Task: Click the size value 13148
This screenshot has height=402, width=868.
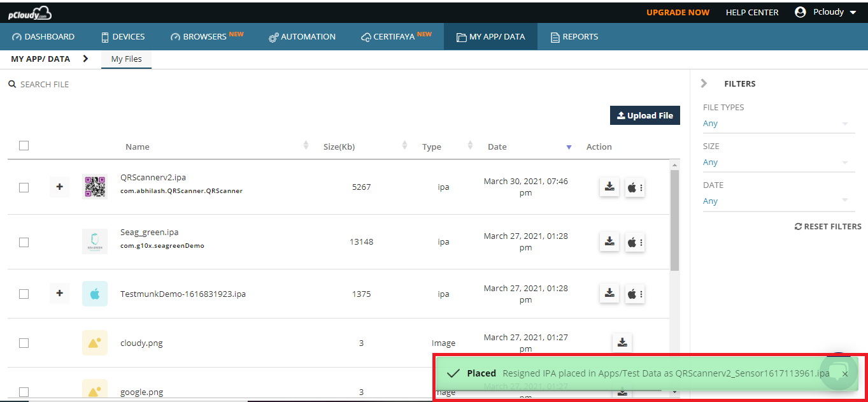Action: 361,242
